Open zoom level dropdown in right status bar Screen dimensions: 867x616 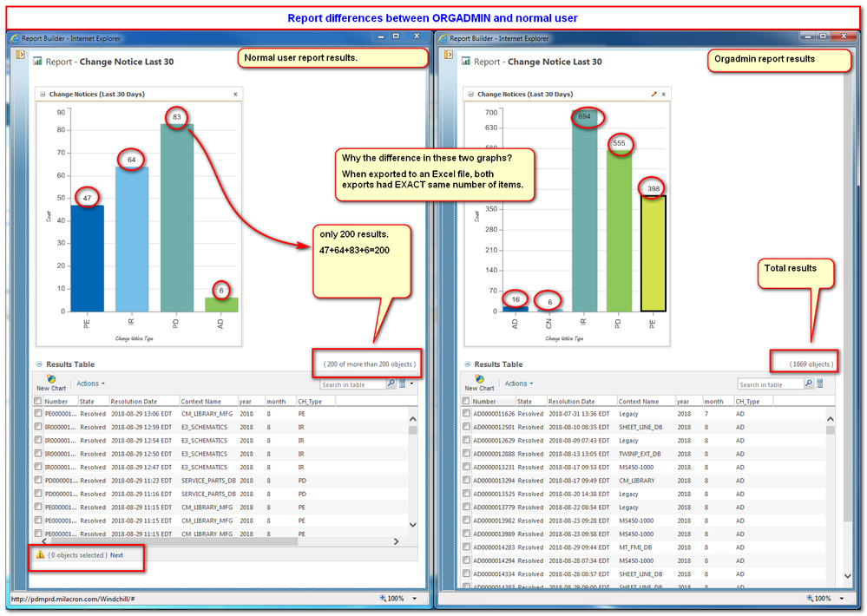point(842,599)
